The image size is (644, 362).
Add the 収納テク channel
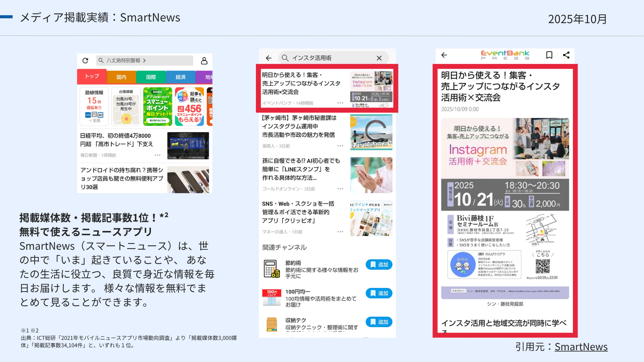coord(379,322)
